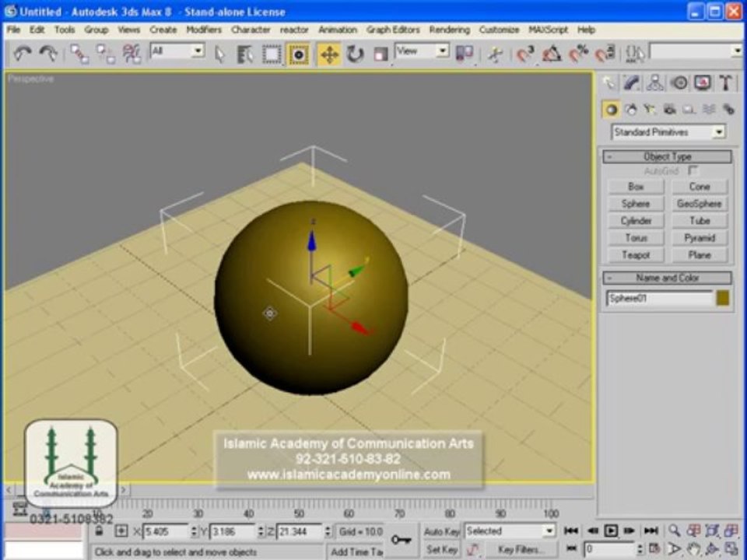Open the 'Selected' key filter dropdown

click(x=549, y=530)
